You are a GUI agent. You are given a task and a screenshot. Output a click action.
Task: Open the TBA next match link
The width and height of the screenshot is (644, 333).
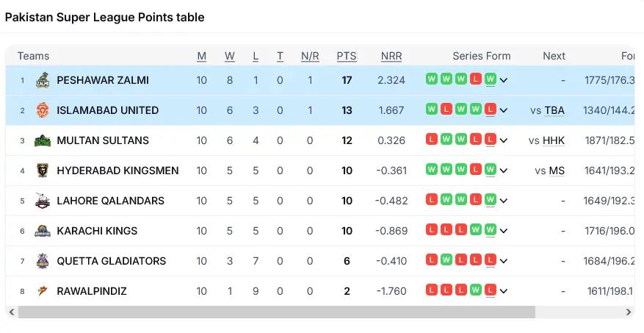(x=554, y=110)
